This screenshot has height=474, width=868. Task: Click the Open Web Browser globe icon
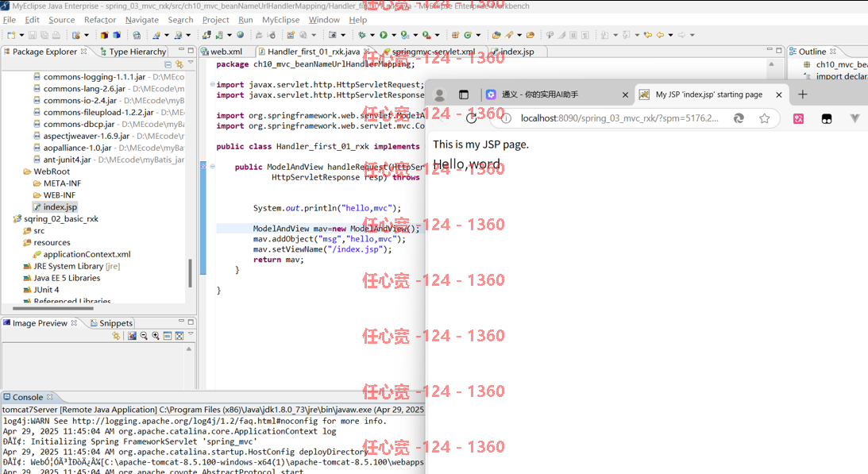click(241, 35)
